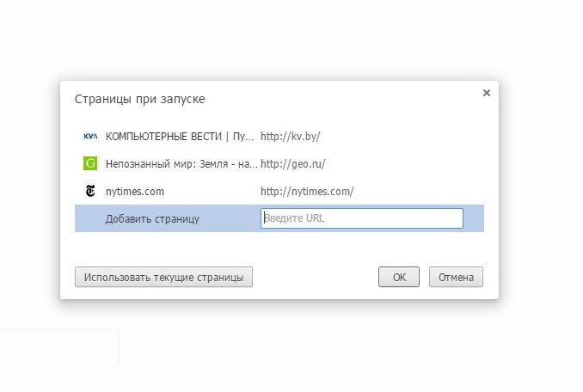Click the Страницы при запуске dialog title
Viewport: 583px width, 392px height.
140,99
